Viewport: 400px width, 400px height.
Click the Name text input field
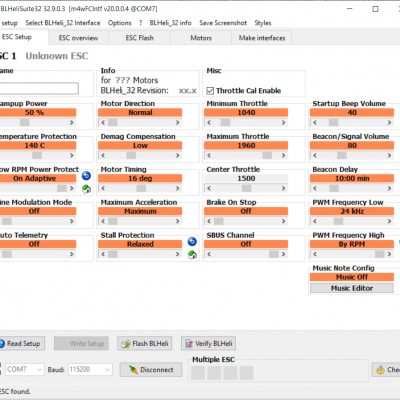39,88
